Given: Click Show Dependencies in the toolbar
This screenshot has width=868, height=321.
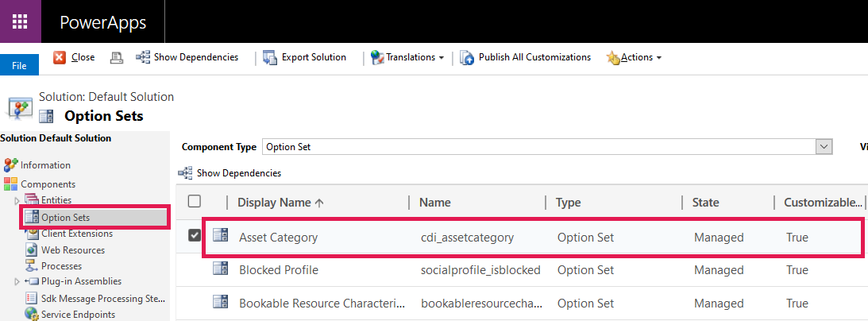Looking at the screenshot, I should pyautogui.click(x=196, y=57).
